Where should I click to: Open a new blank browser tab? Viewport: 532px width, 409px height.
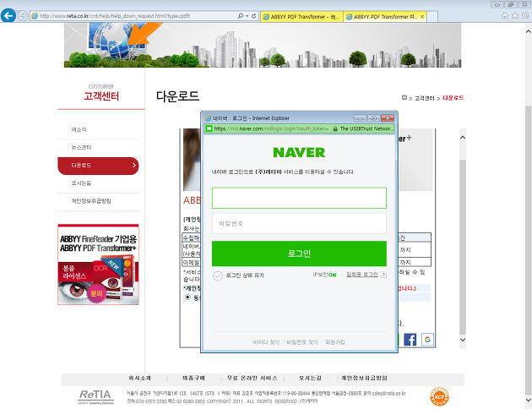click(x=432, y=16)
